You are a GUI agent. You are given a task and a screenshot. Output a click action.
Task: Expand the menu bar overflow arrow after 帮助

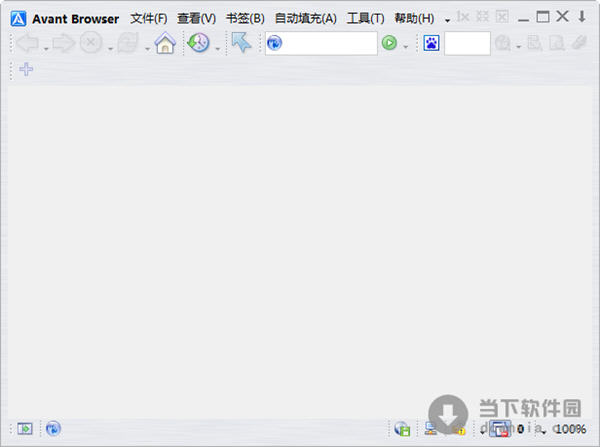click(447, 19)
